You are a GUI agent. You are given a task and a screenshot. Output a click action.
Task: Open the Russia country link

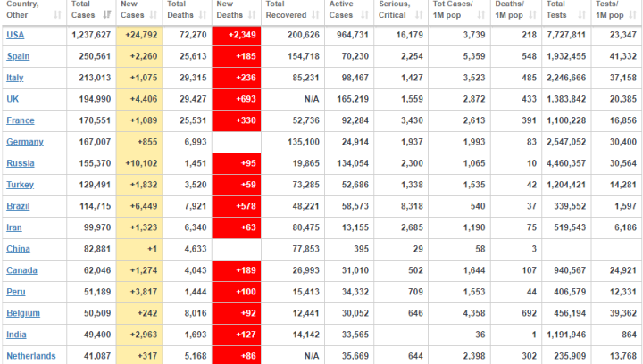21,163
